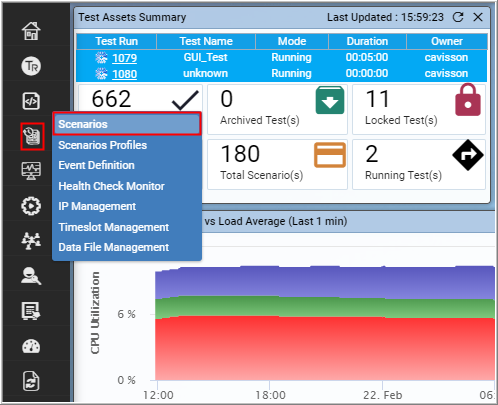Open IP Management from menu
498x405 pixels.
[x=97, y=206]
